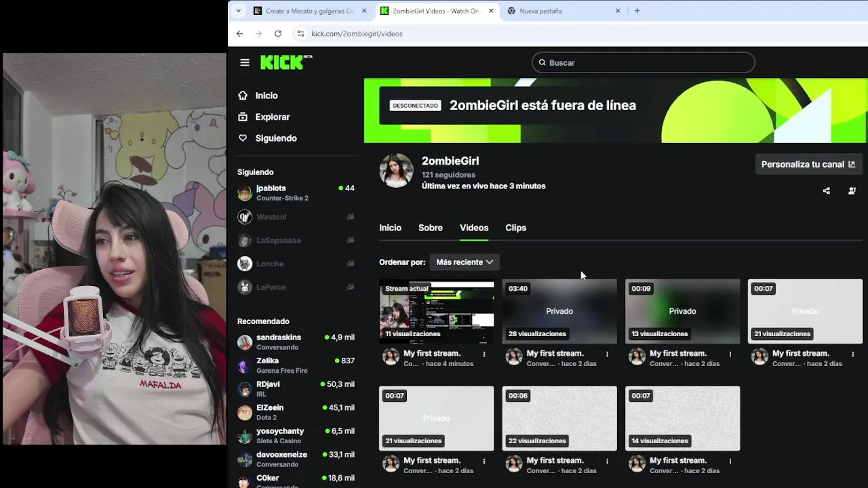The height and width of the screenshot is (488, 868).
Task: Click 121 seguidores text
Action: pyautogui.click(x=448, y=175)
